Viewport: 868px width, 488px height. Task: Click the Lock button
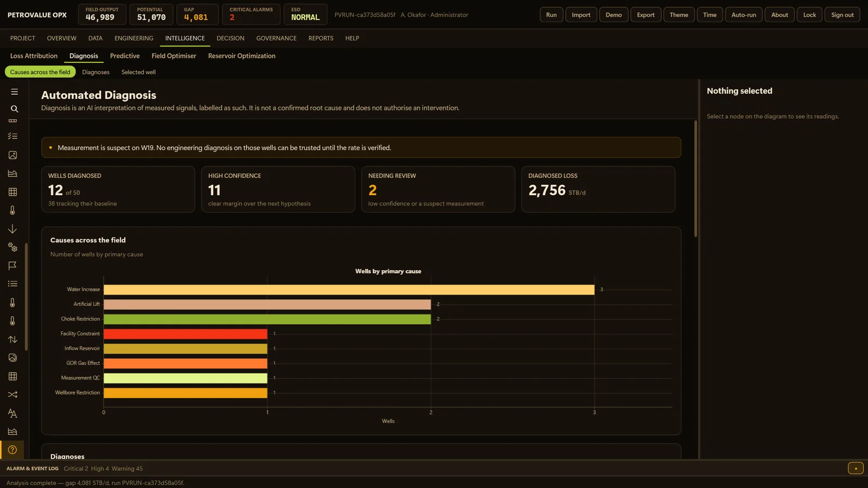click(x=809, y=15)
